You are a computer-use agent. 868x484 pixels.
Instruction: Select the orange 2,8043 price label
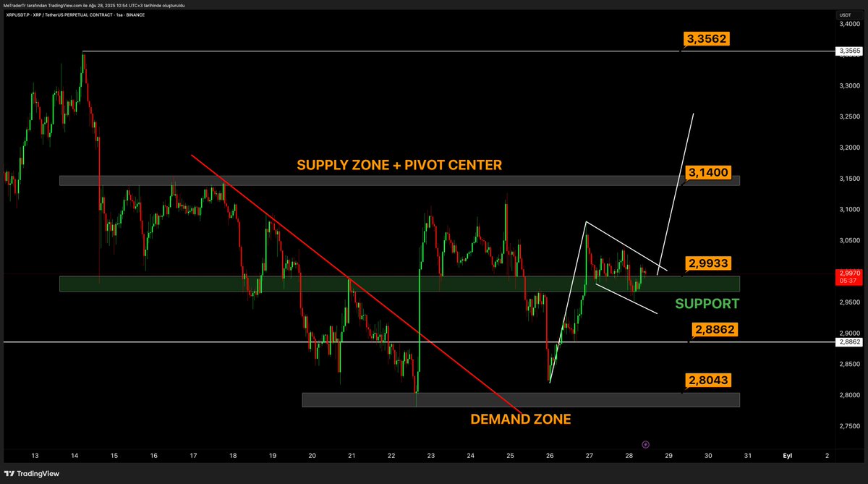(707, 380)
